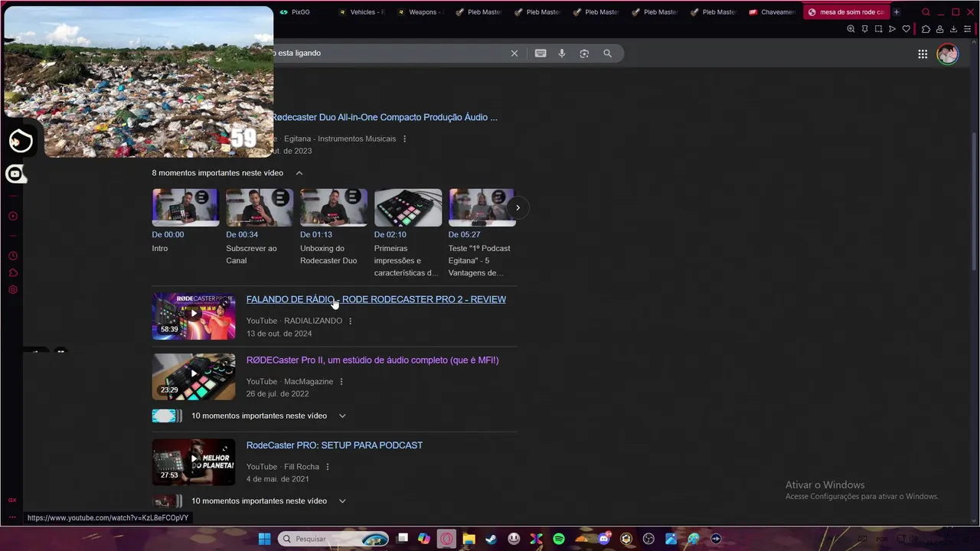The height and width of the screenshot is (551, 980).
Task: Open the sidebar settings gear icon
Action: click(13, 290)
